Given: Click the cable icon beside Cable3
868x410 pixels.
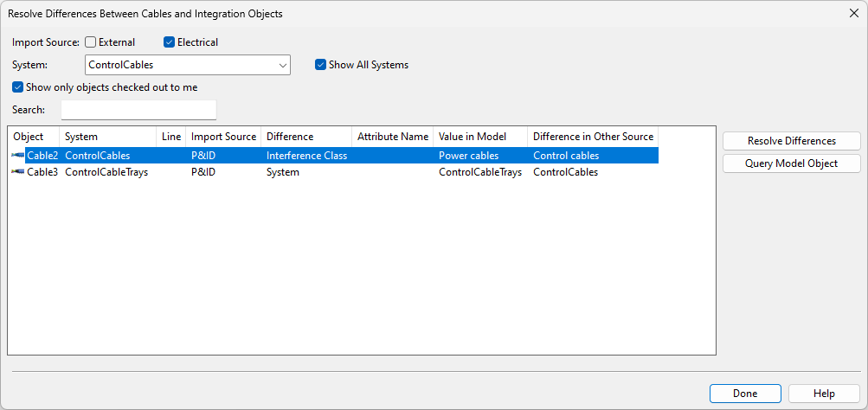Looking at the screenshot, I should tap(18, 172).
